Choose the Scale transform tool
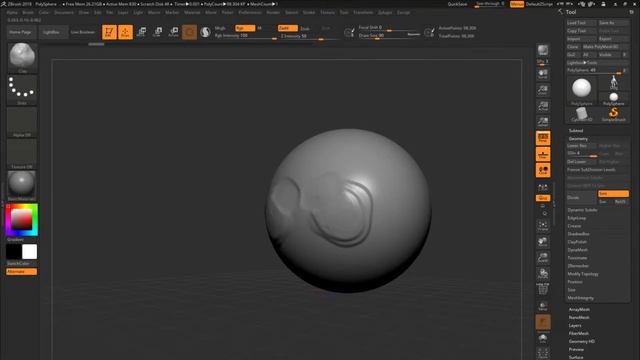 pyautogui.click(x=158, y=32)
